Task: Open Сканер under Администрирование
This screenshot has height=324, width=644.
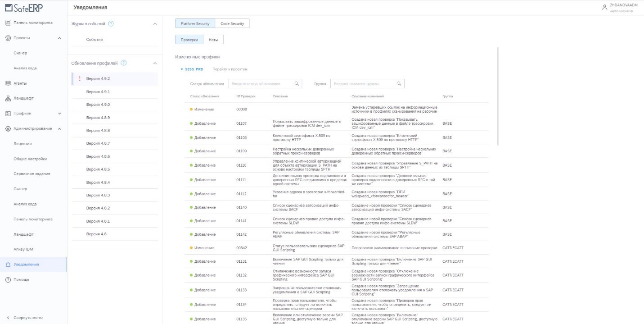Action: 21,189
